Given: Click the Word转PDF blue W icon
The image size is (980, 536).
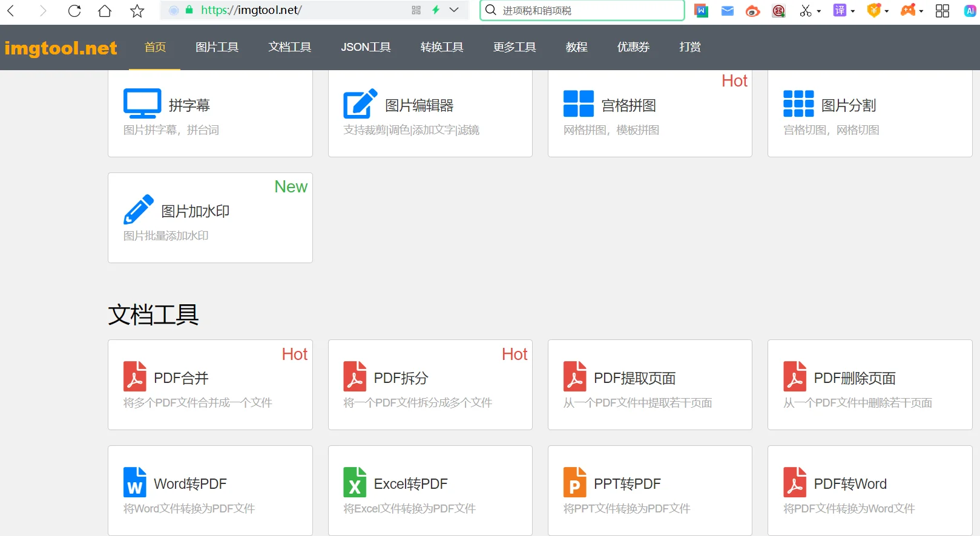Looking at the screenshot, I should coord(135,482).
